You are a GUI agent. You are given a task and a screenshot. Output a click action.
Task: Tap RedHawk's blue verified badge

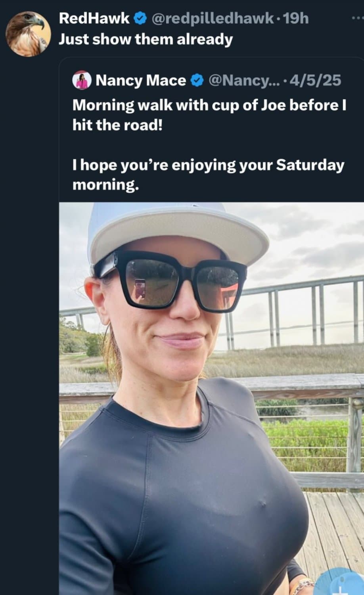tap(140, 18)
